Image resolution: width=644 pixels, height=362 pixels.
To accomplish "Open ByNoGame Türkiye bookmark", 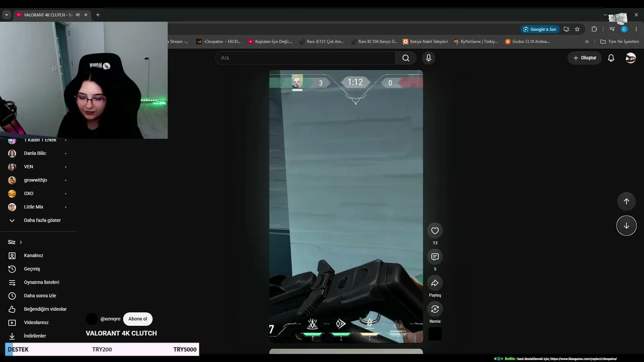I will pos(475,42).
